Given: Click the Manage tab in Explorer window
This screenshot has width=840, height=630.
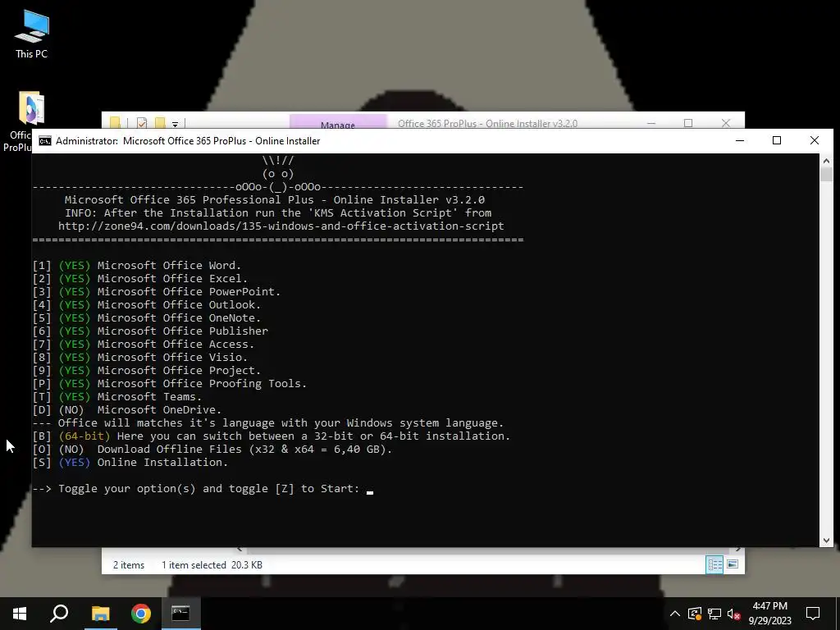Looking at the screenshot, I should 337,124.
